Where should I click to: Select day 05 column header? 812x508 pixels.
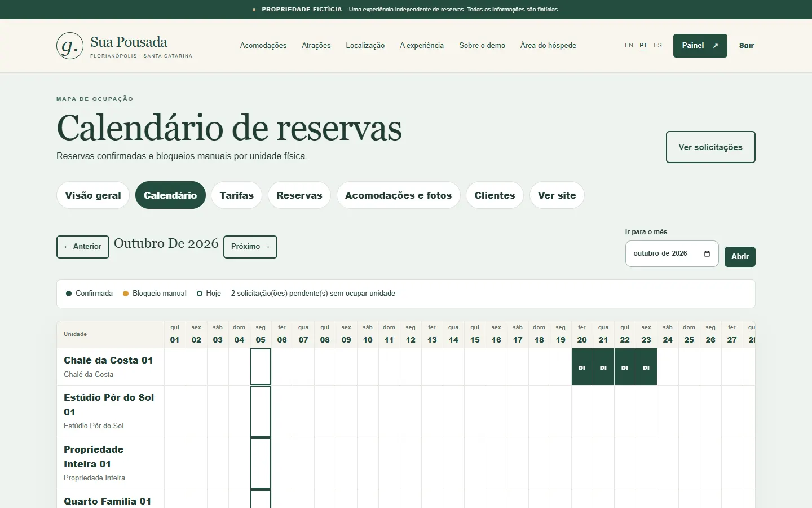261,335
